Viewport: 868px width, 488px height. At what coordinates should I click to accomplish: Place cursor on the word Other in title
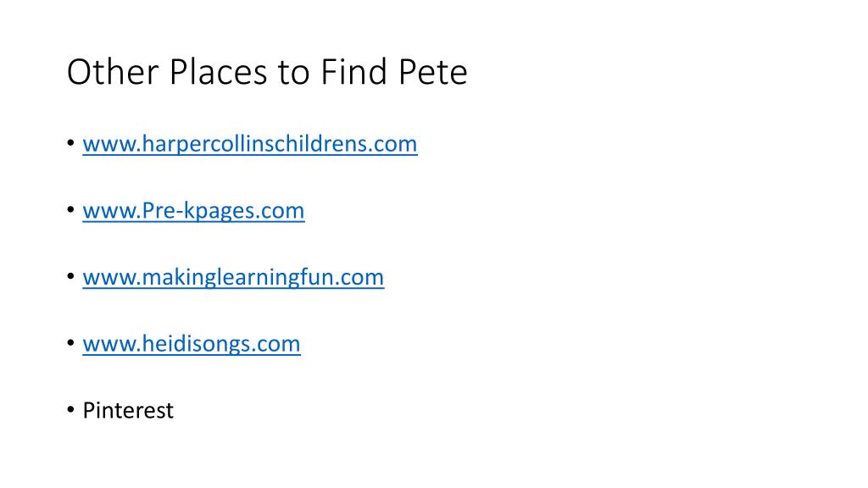pyautogui.click(x=113, y=72)
